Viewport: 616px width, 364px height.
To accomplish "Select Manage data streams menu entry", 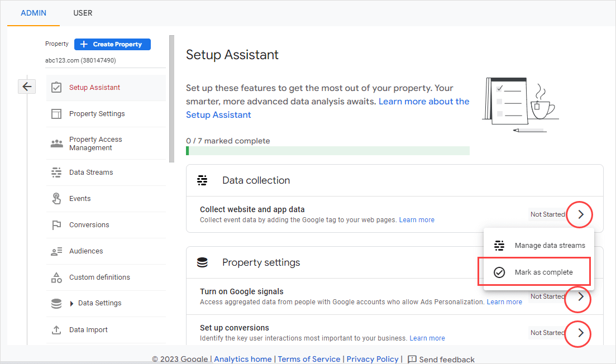I will pos(550,245).
